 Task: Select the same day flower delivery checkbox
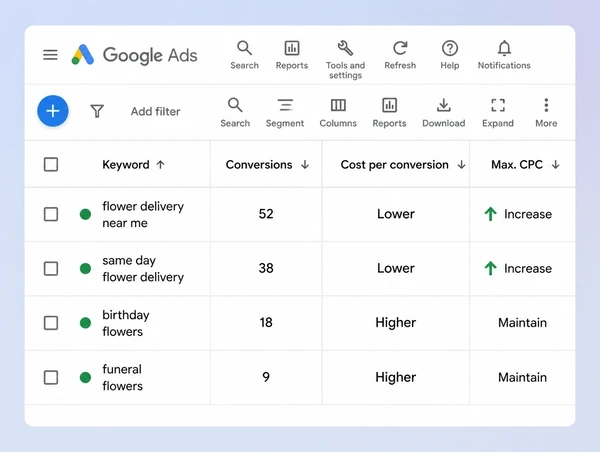point(51,269)
